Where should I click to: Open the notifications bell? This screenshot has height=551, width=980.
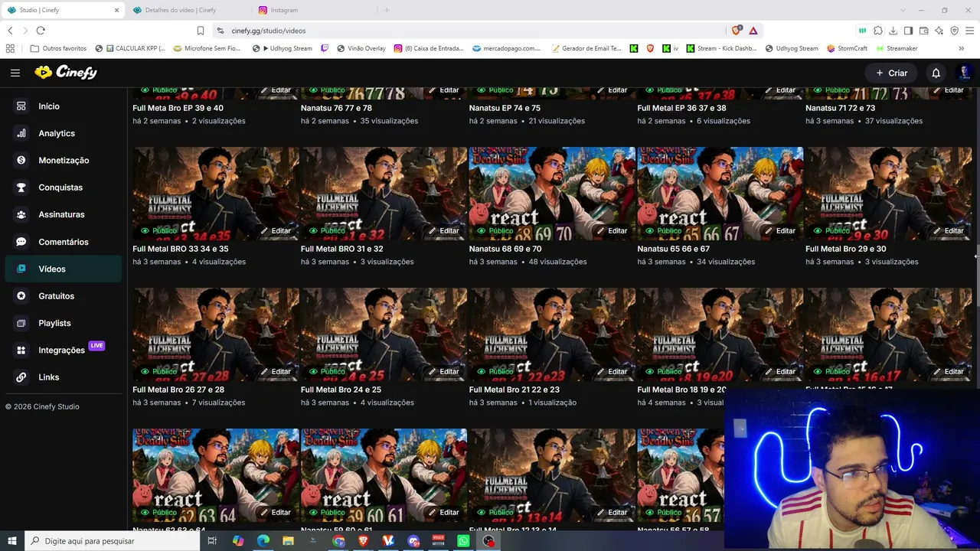(x=936, y=73)
